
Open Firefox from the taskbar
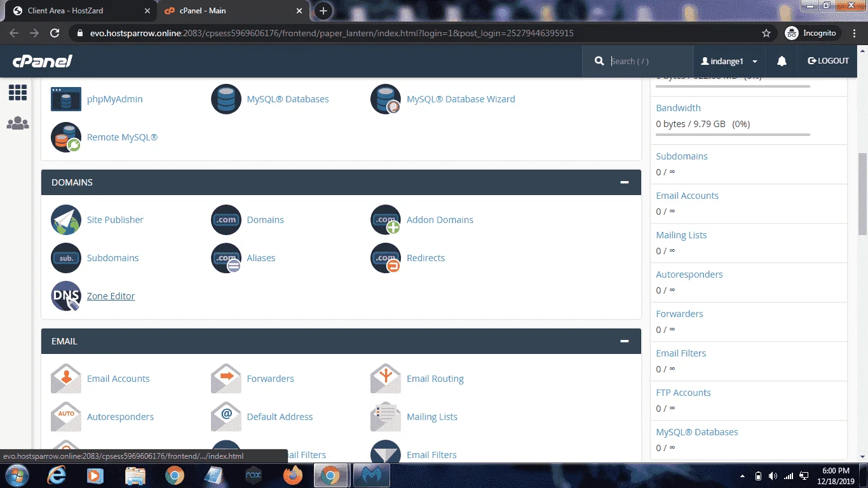293,475
